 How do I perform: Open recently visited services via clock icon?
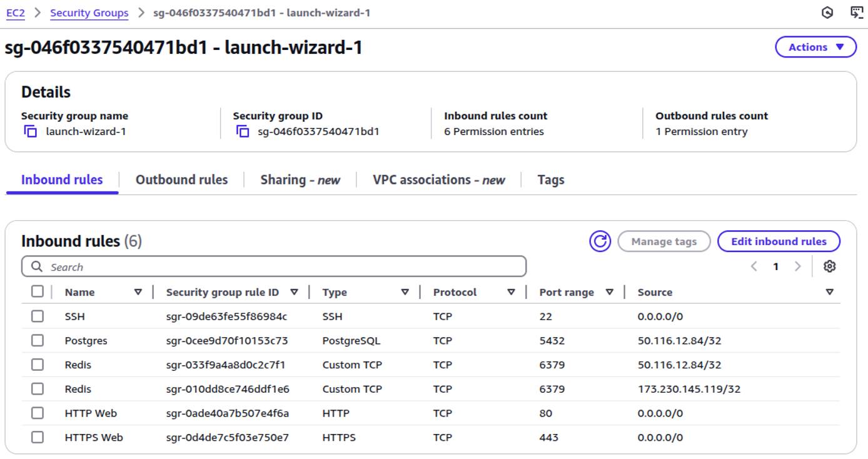[826, 13]
